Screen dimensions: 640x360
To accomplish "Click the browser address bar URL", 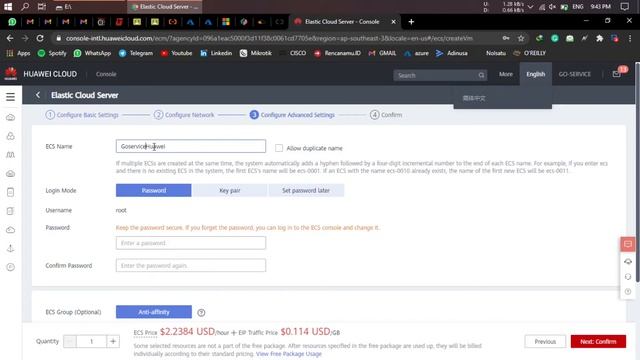I will tap(269, 38).
